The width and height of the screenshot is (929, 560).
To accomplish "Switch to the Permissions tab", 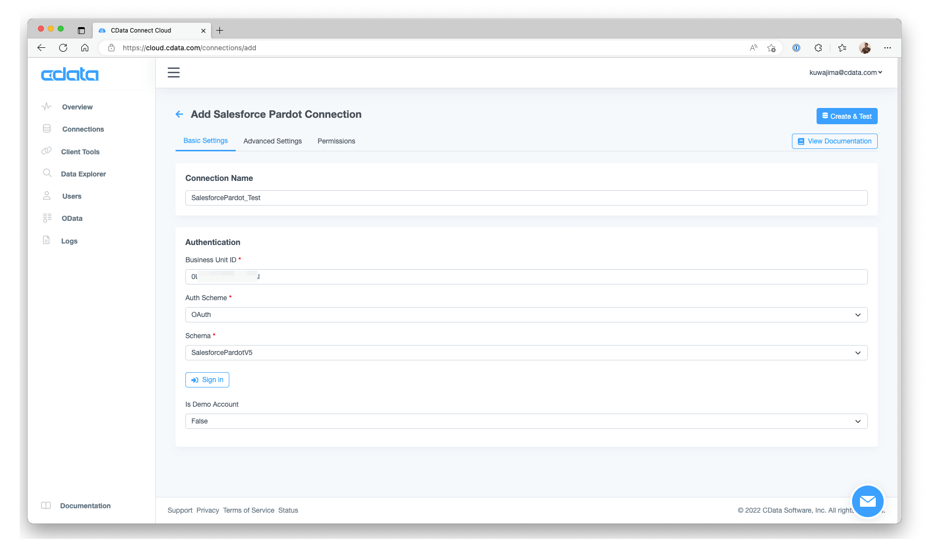I will click(x=336, y=141).
